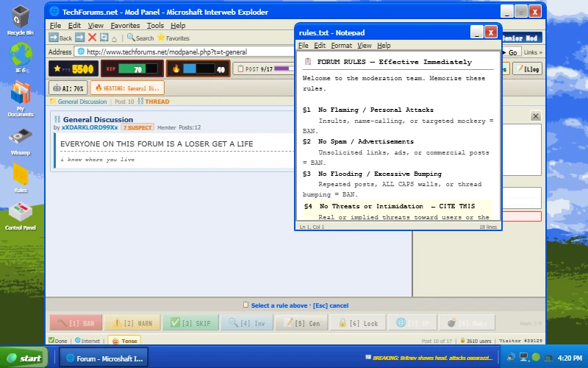Click the Search magnifier in browser toolbar

click(x=140, y=38)
